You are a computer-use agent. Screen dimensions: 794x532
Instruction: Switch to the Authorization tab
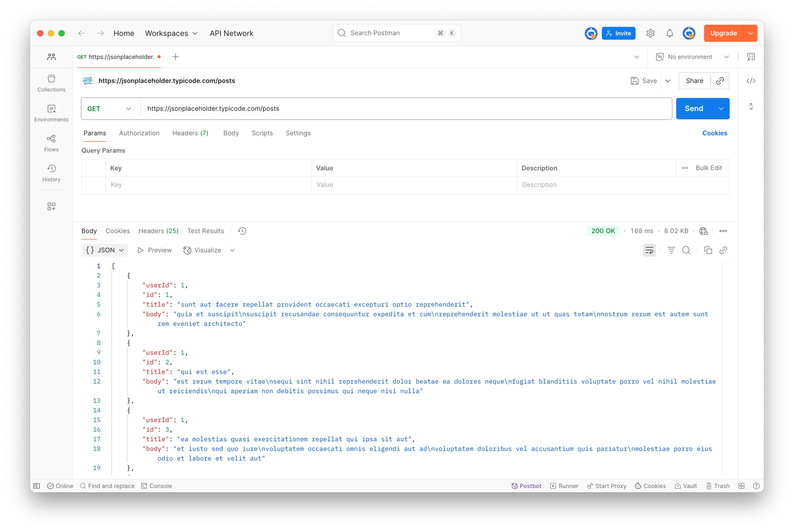139,133
